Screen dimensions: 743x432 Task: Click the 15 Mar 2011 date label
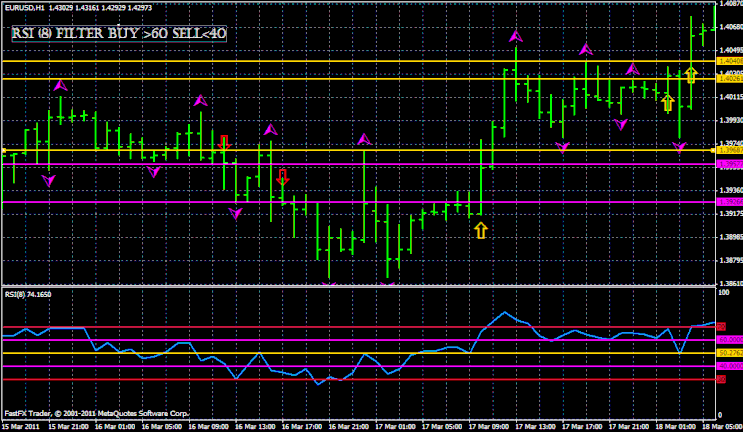[x=22, y=427]
